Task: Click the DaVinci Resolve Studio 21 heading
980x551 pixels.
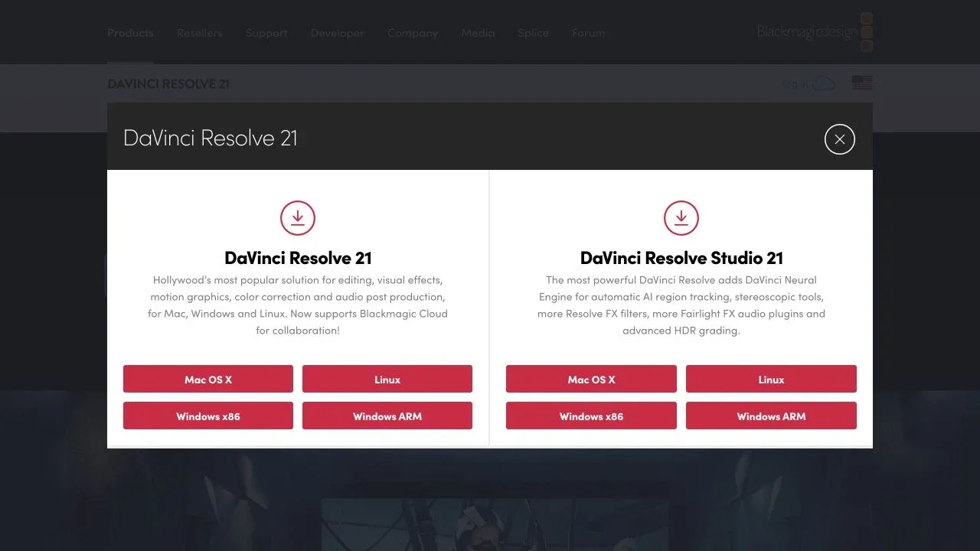Action: [x=681, y=258]
